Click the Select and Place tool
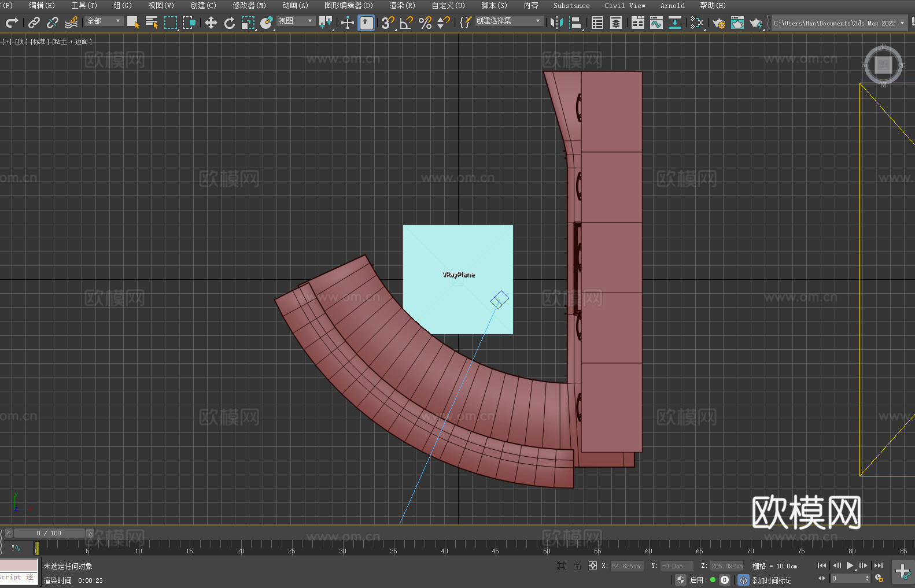The width and height of the screenshot is (915, 588). (x=267, y=23)
